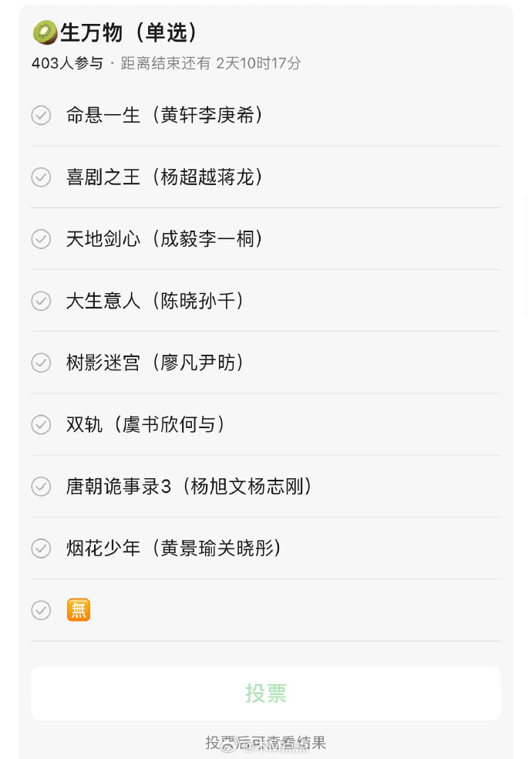Select the radio circle for 喜剧之王
532x759 pixels.
[x=41, y=177]
